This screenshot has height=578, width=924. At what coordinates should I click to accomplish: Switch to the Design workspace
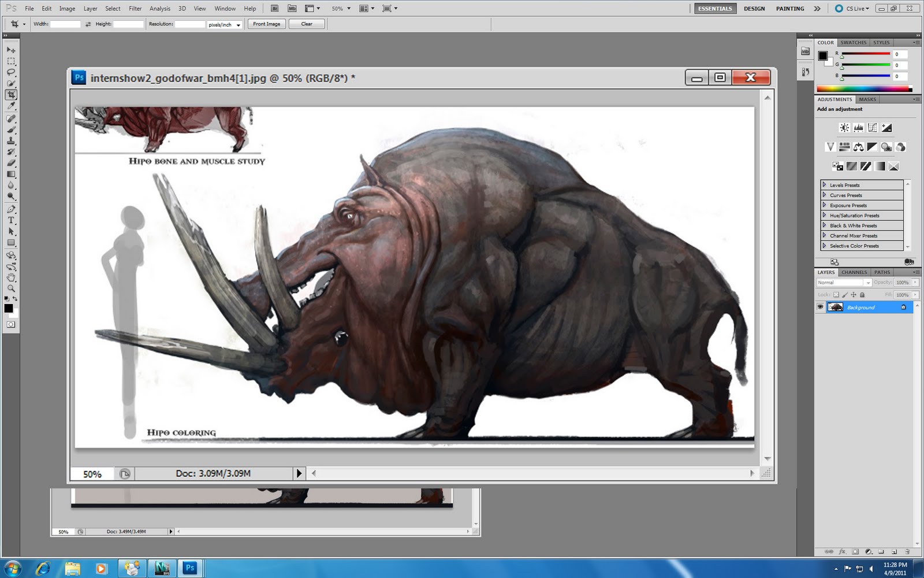(x=754, y=9)
